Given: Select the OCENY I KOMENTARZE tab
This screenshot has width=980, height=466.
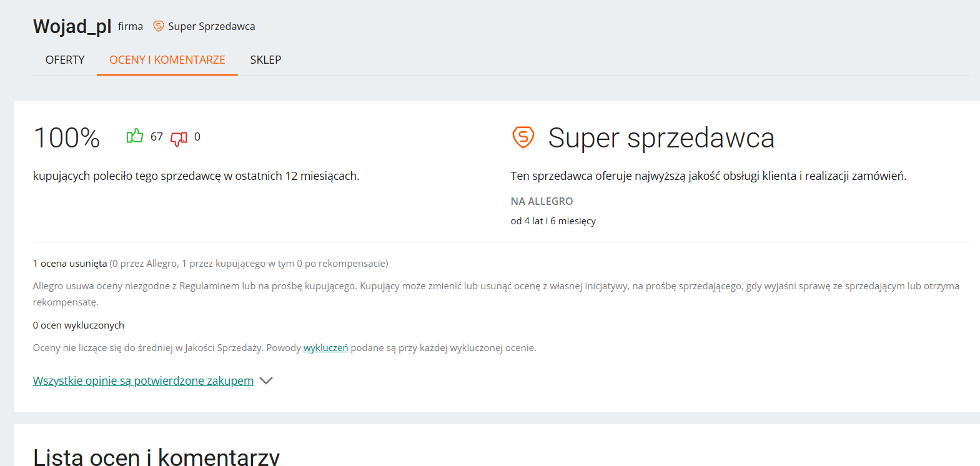Looking at the screenshot, I should (x=167, y=60).
